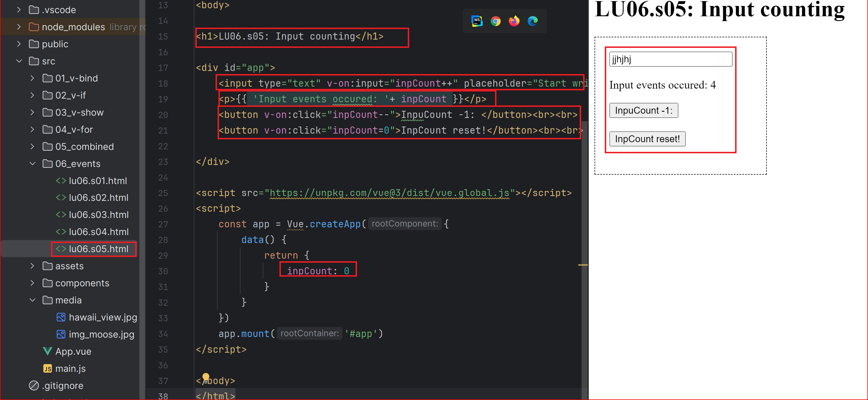Viewport: 868px width, 400px height.
Task: Click image file icon of img_moose.jpg
Action: (61, 334)
